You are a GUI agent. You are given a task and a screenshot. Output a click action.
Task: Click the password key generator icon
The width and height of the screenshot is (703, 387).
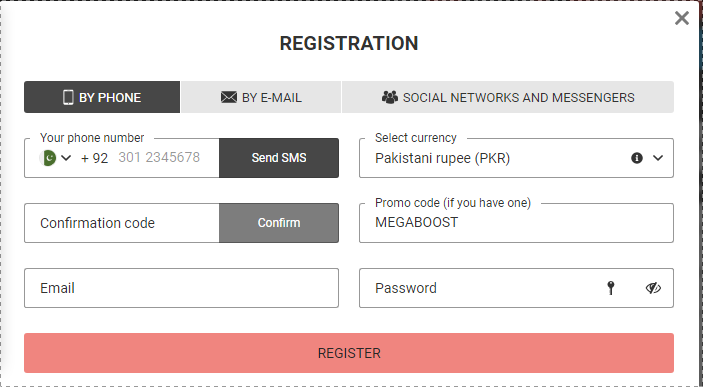[611, 288]
